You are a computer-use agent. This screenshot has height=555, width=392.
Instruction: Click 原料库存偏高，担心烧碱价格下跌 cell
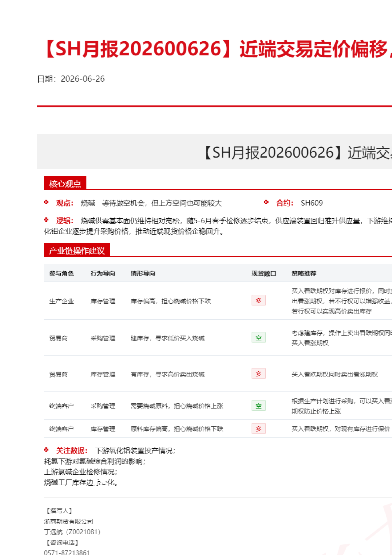(177, 429)
